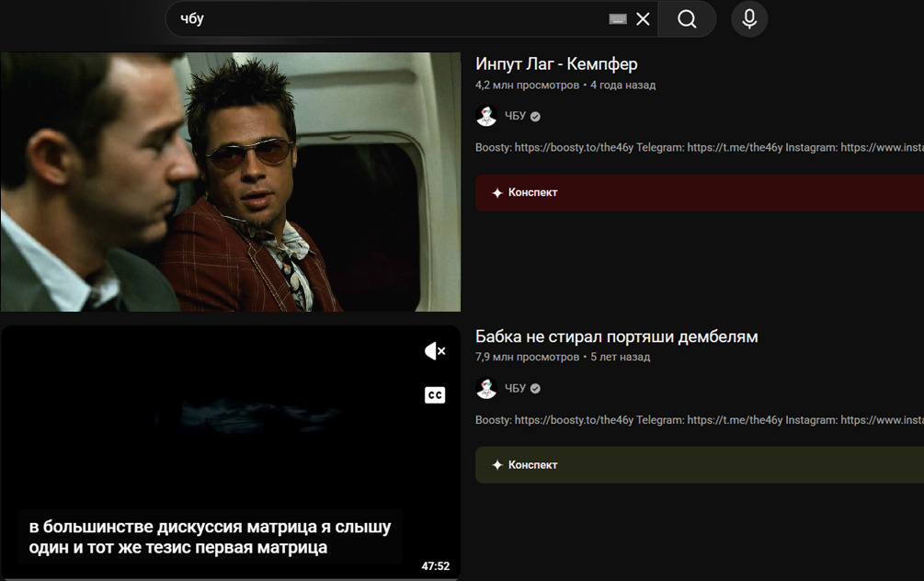Click sparkle icon on second Конспект button
Viewport: 924px width, 581px height.
[x=497, y=465]
